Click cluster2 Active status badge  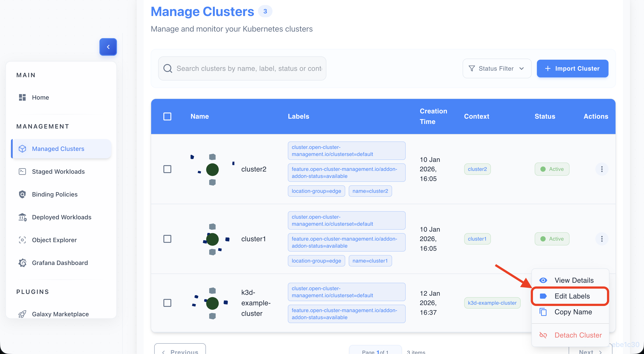click(552, 169)
